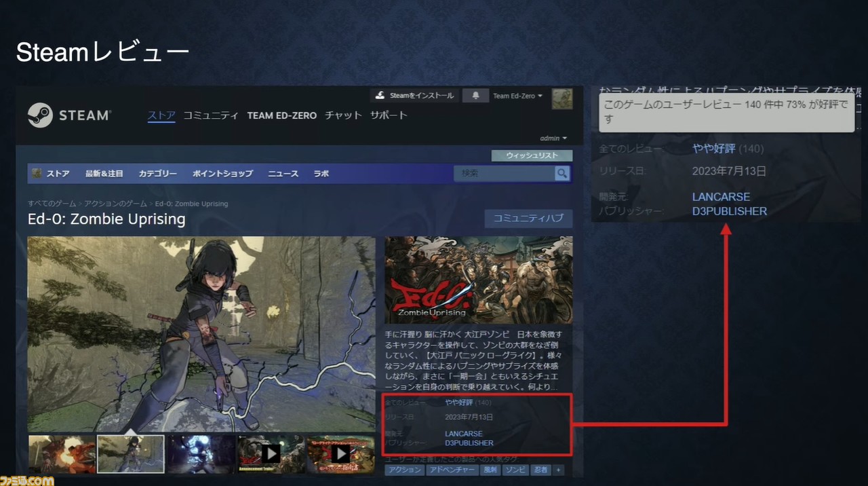Play the second trailer thumbnail with red title
The image size is (868, 486).
click(x=340, y=453)
